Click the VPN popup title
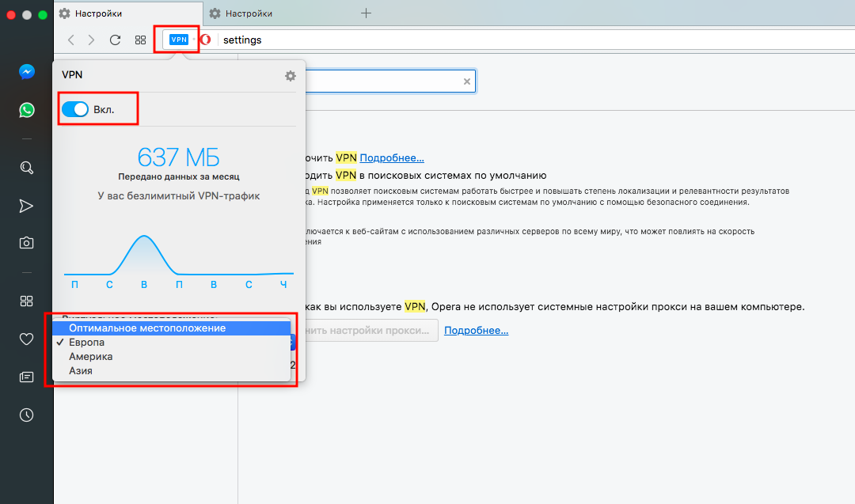Screen dimensions: 855x504 tap(72, 74)
